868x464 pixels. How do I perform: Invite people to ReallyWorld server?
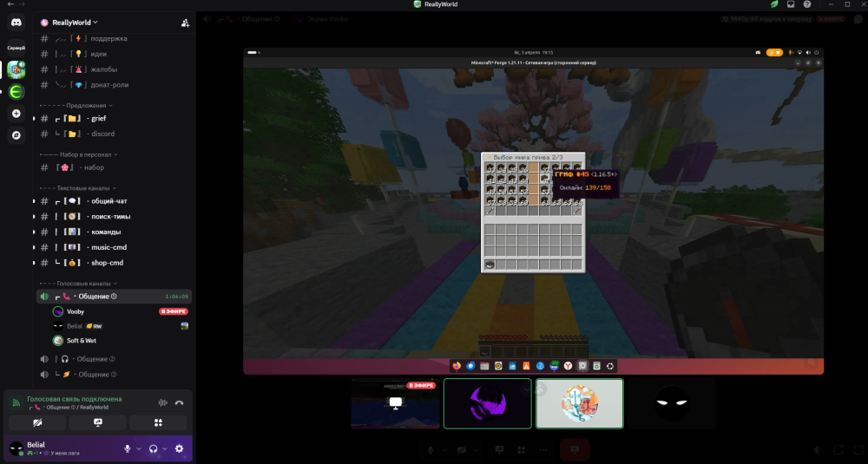coord(185,23)
